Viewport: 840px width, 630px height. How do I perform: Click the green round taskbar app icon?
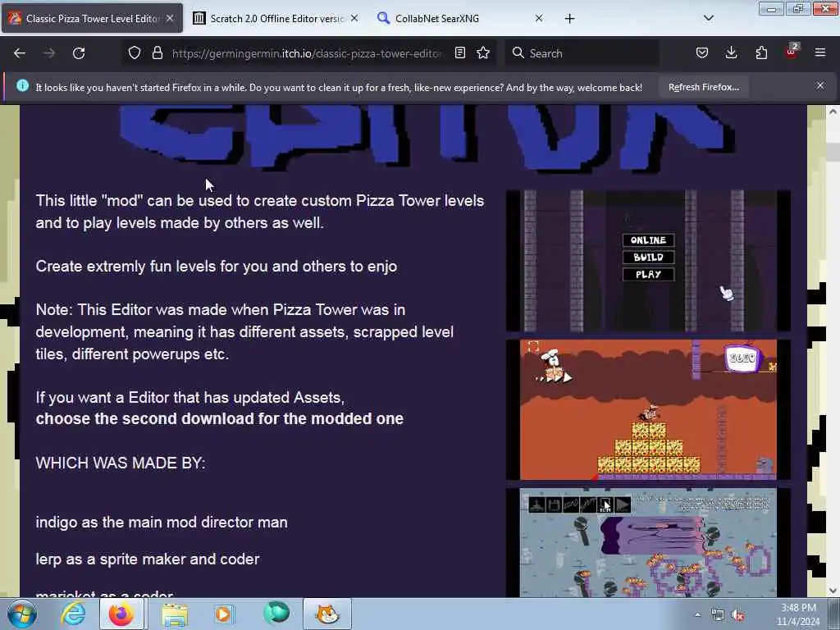[x=276, y=613]
